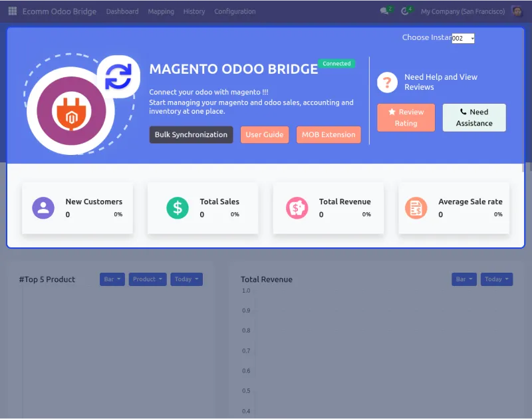
Task: Open the Product dropdown in Top 5 Product chart
Action: click(147, 279)
